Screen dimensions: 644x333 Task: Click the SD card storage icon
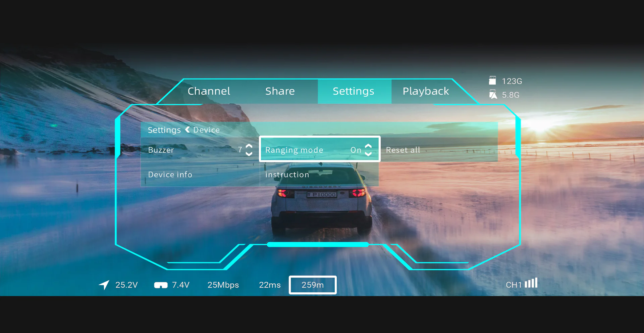(492, 81)
